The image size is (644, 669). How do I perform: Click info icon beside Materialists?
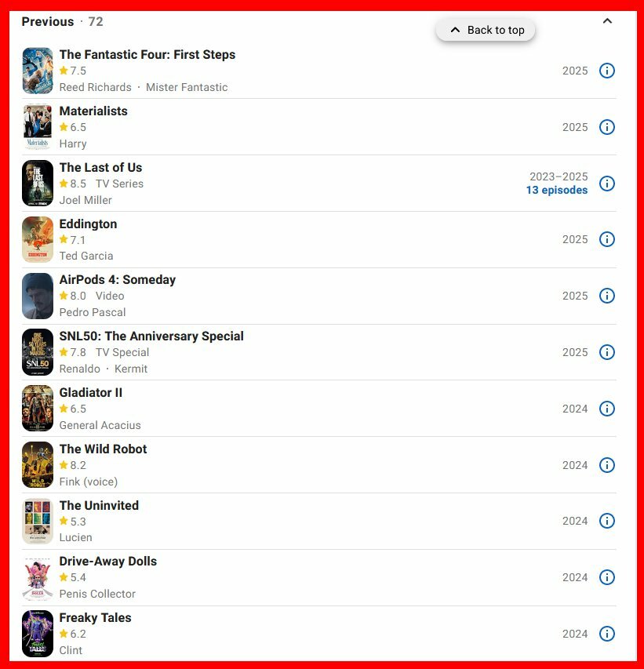[x=606, y=127]
